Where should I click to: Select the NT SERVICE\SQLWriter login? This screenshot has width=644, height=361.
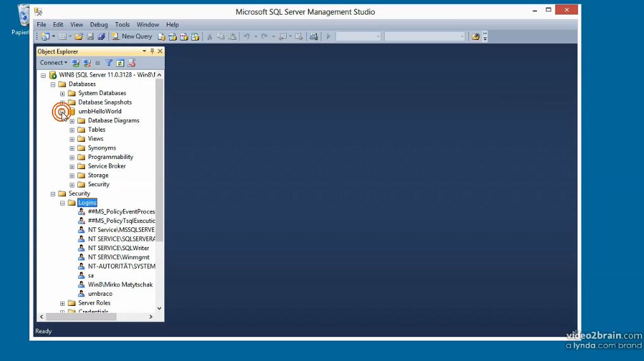tap(119, 248)
